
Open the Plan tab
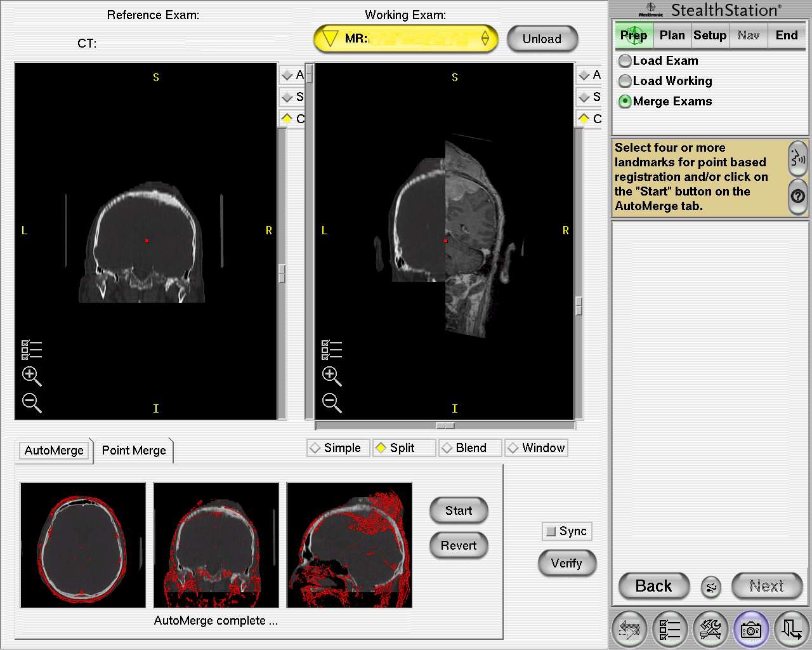click(672, 36)
